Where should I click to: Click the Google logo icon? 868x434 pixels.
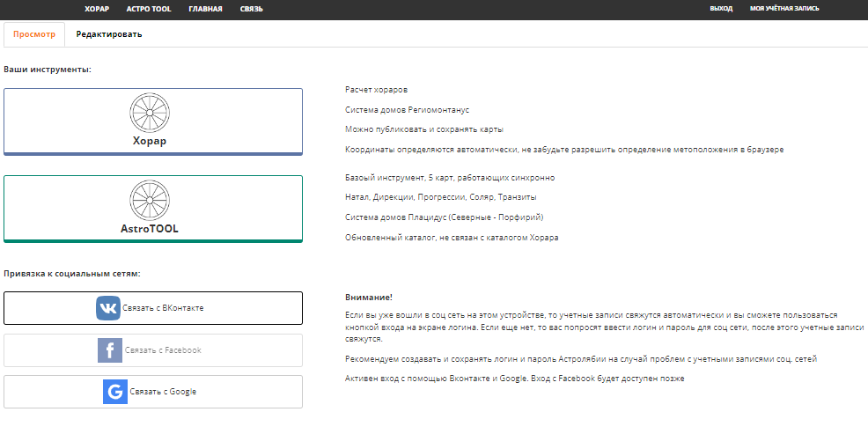[x=115, y=392]
